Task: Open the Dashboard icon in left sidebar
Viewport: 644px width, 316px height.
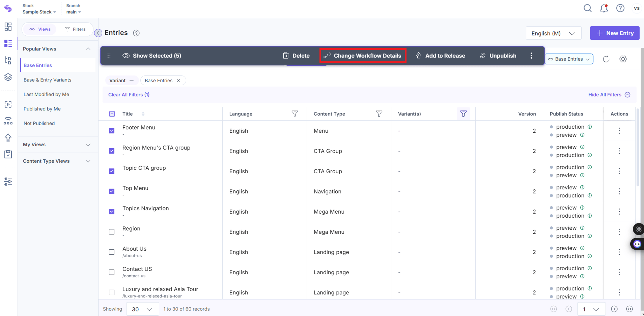Action: (x=8, y=26)
